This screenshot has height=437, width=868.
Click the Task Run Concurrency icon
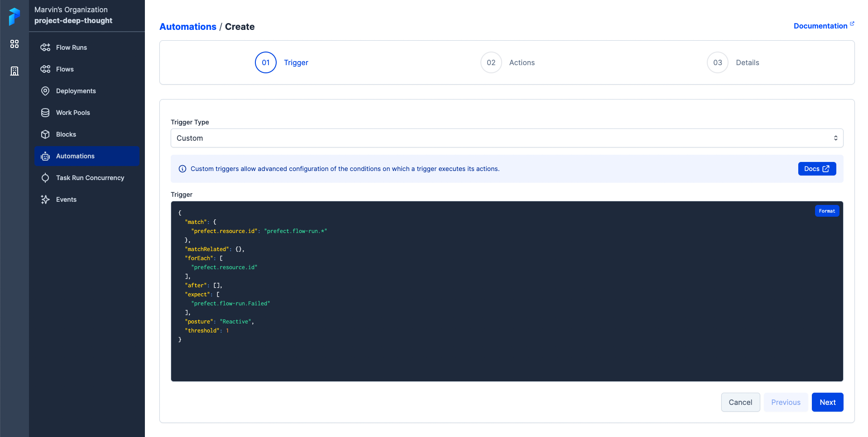45,178
